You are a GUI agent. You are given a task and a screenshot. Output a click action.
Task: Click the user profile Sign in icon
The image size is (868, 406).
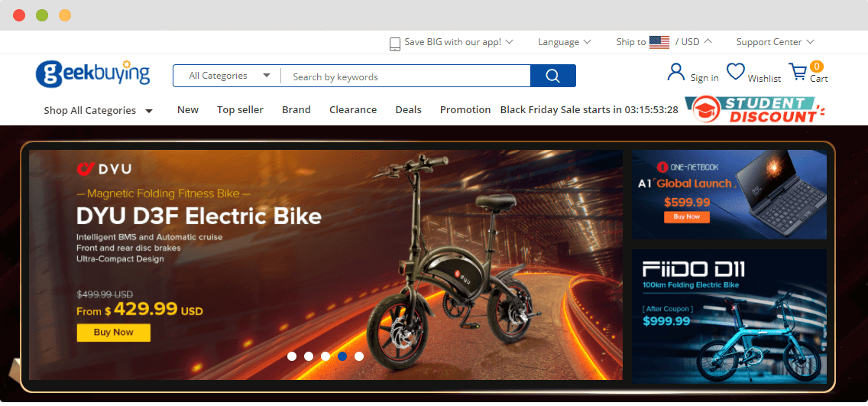pos(676,72)
